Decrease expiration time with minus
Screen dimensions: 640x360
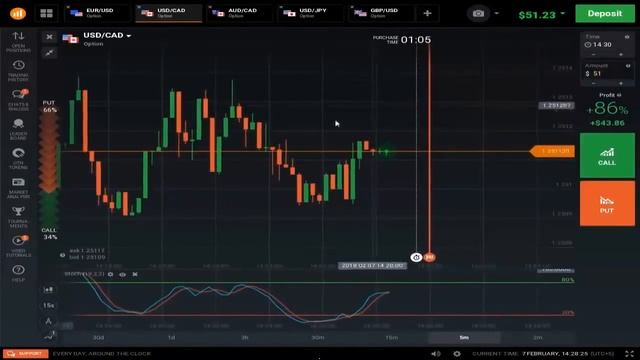point(593,55)
